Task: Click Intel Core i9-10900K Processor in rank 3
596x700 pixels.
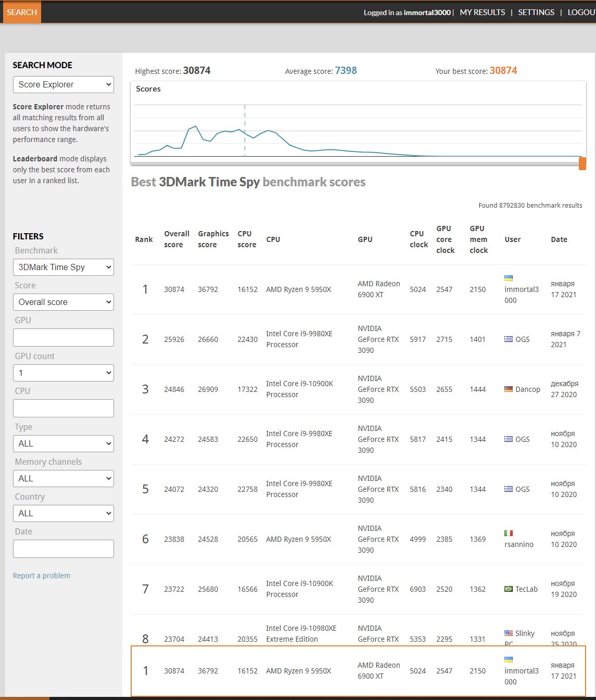Action: tap(300, 389)
